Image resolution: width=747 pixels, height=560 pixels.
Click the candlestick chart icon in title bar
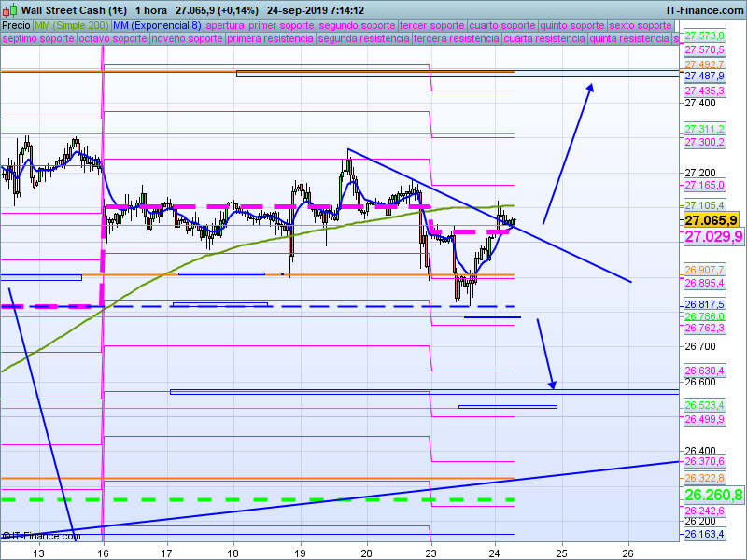pos(9,9)
